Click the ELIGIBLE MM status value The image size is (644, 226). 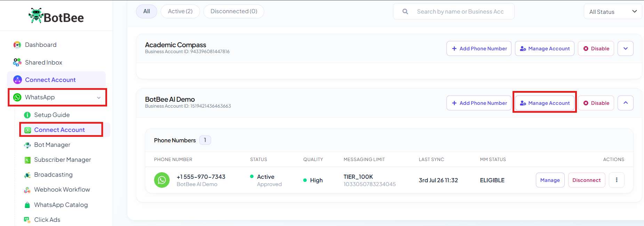coord(492,180)
